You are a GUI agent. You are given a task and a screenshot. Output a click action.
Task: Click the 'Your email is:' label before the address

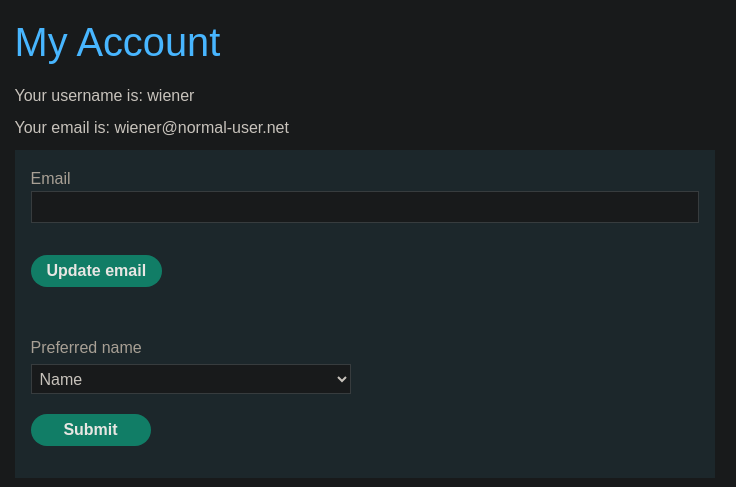pyautogui.click(x=62, y=128)
